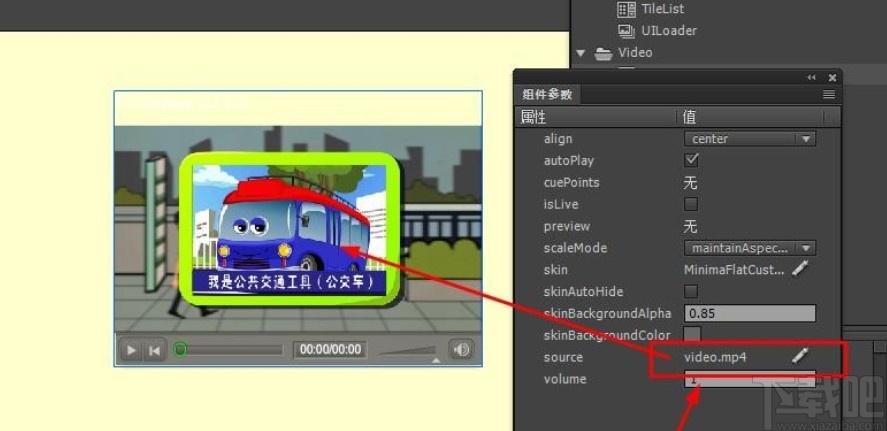This screenshot has height=431, width=887.
Task: Click the Video folder icon
Action: (604, 53)
